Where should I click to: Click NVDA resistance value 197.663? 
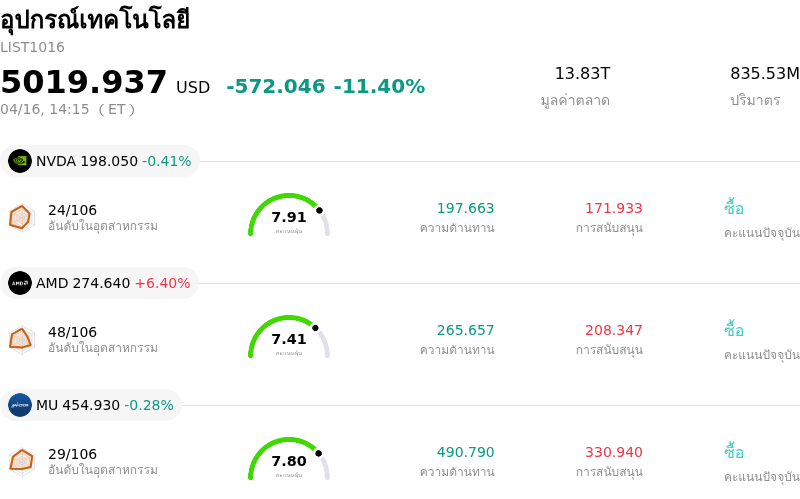[465, 208]
